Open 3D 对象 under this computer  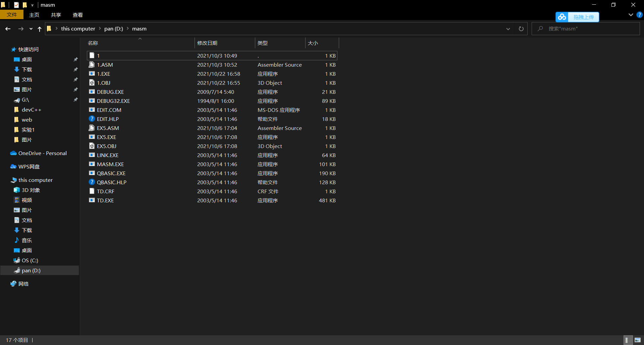(31, 190)
